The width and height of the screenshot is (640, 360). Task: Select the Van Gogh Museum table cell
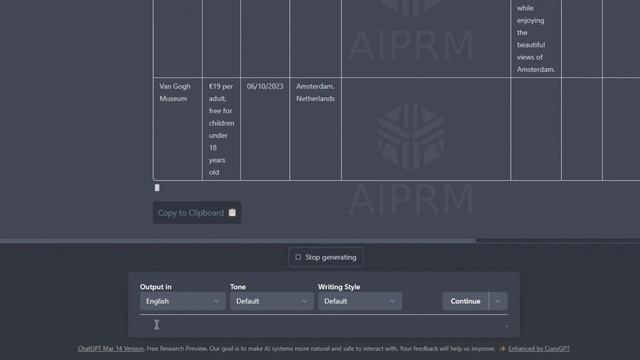point(178,129)
